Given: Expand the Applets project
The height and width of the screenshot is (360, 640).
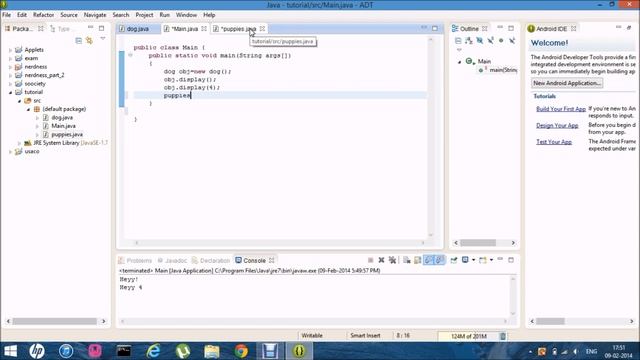Looking at the screenshot, I should click(10, 50).
